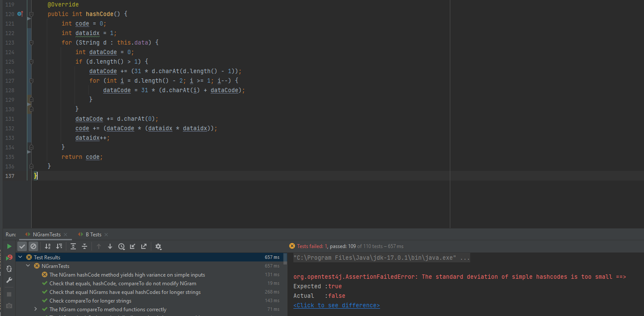Expand the 'compareTo method functions correctly' test node
The height and width of the screenshot is (316, 644).
coord(36,310)
